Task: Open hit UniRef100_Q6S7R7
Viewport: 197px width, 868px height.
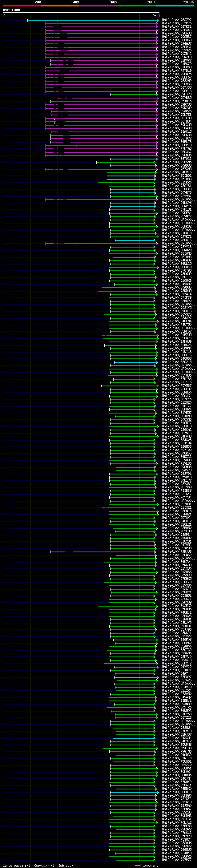Action: tap(177, 20)
